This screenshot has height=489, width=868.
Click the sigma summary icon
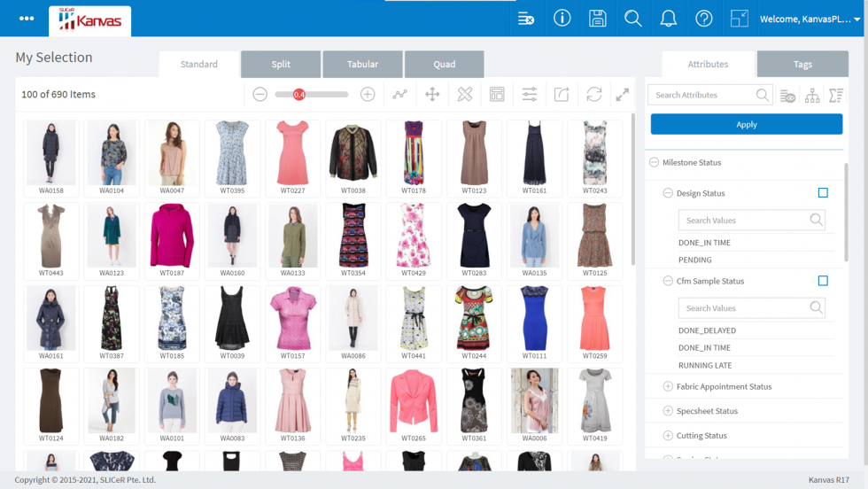tap(836, 96)
